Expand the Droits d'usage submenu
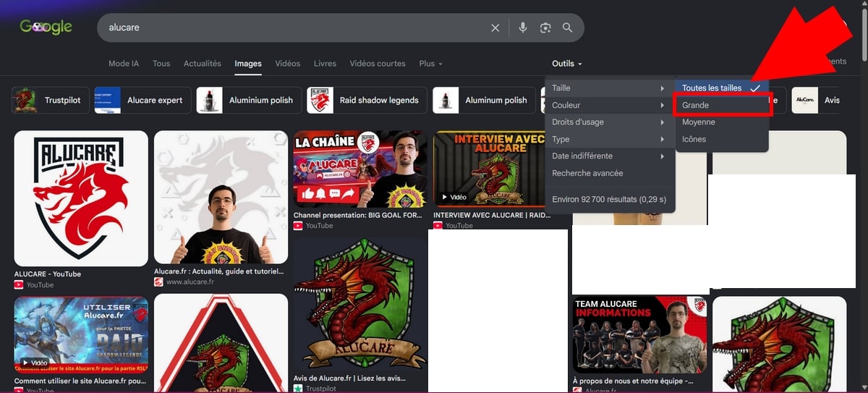Viewport: 868px width, 393px height. (610, 122)
